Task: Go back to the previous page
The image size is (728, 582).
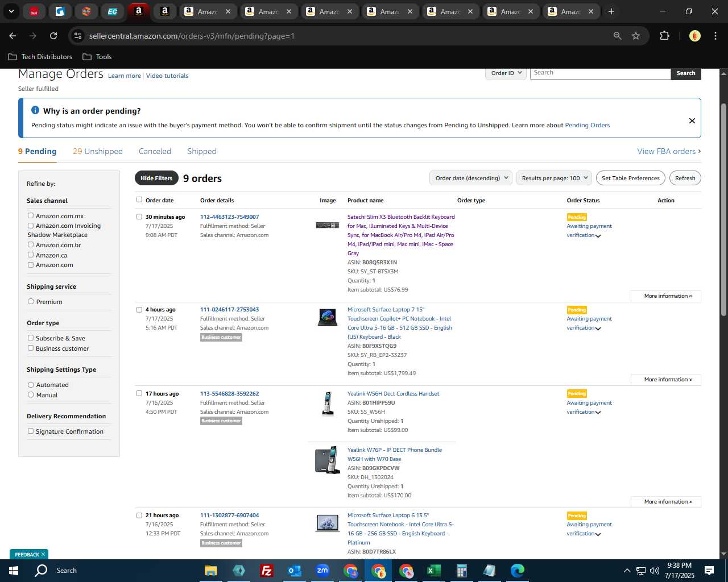Action: 13,36
